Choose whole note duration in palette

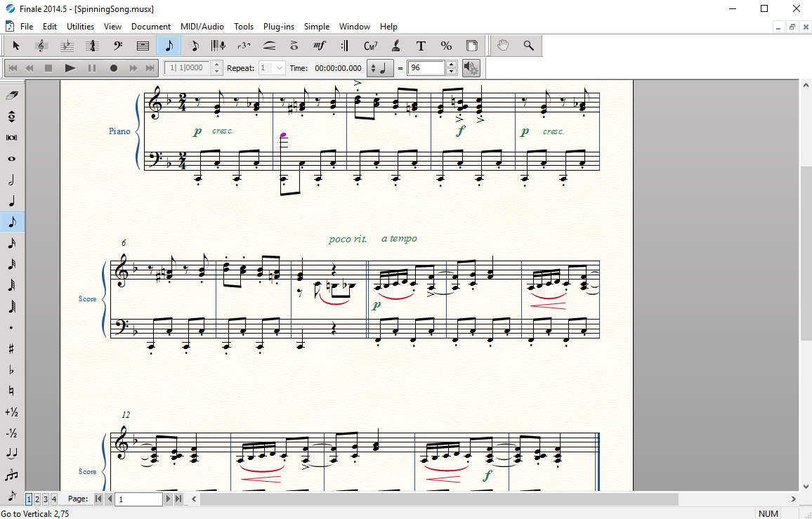point(12,159)
